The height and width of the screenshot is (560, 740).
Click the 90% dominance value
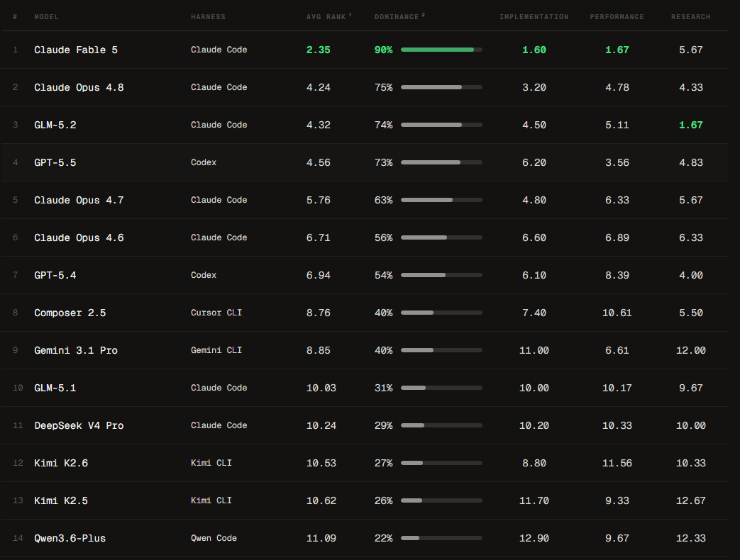[384, 50]
